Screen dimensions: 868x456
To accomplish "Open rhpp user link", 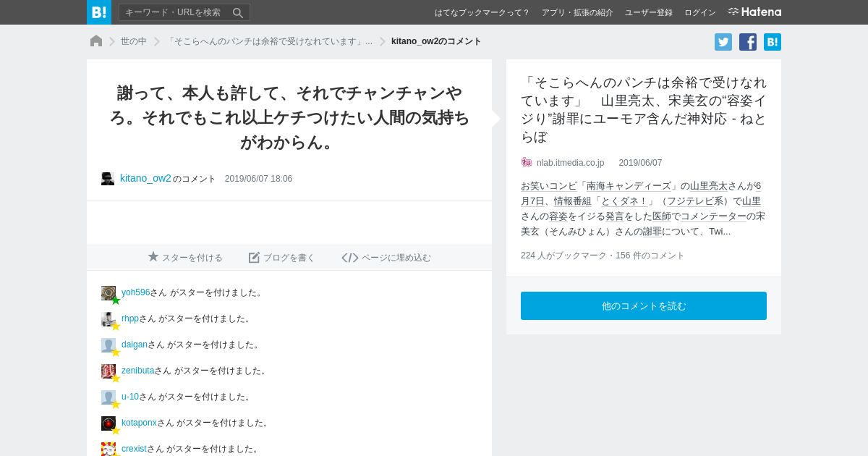I will coord(130,318).
